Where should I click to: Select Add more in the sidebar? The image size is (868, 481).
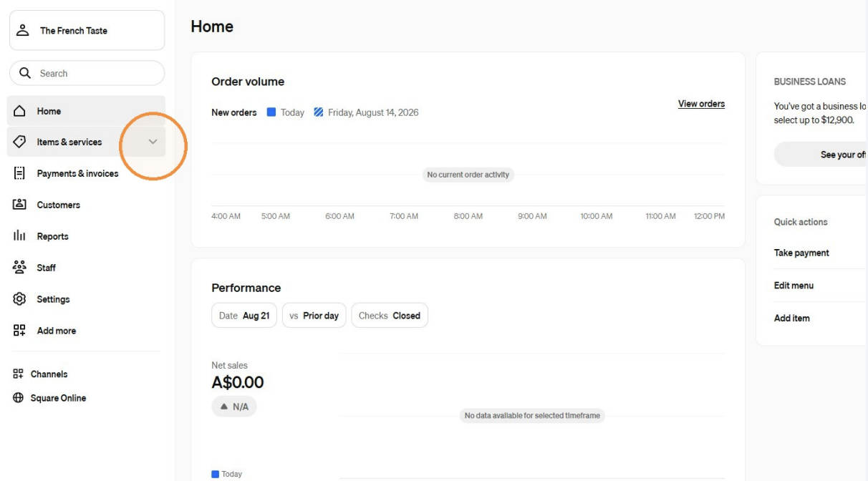[x=86, y=331]
